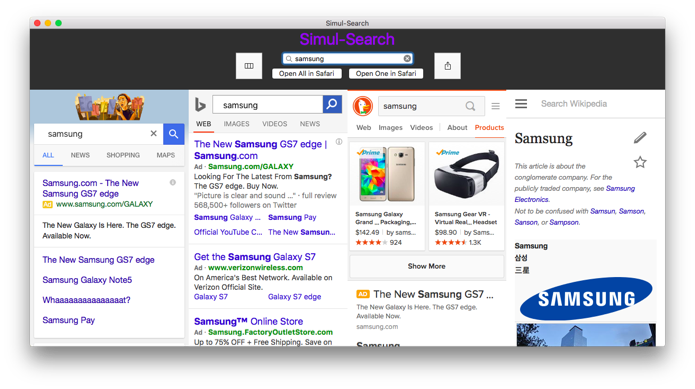Click the Google blue search magnifier
This screenshot has width=695, height=389.
tap(173, 134)
